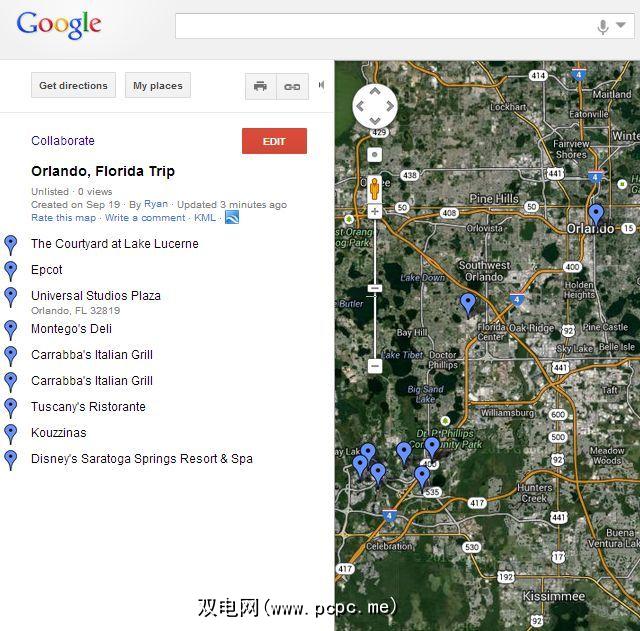
Task: Pan the map right with arrow
Action: pos(390,106)
